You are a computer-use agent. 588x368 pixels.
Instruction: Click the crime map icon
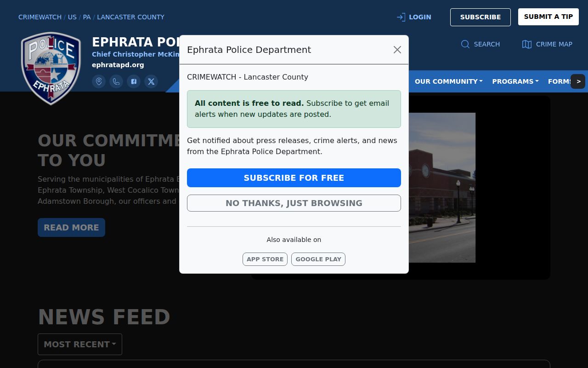[527, 44]
